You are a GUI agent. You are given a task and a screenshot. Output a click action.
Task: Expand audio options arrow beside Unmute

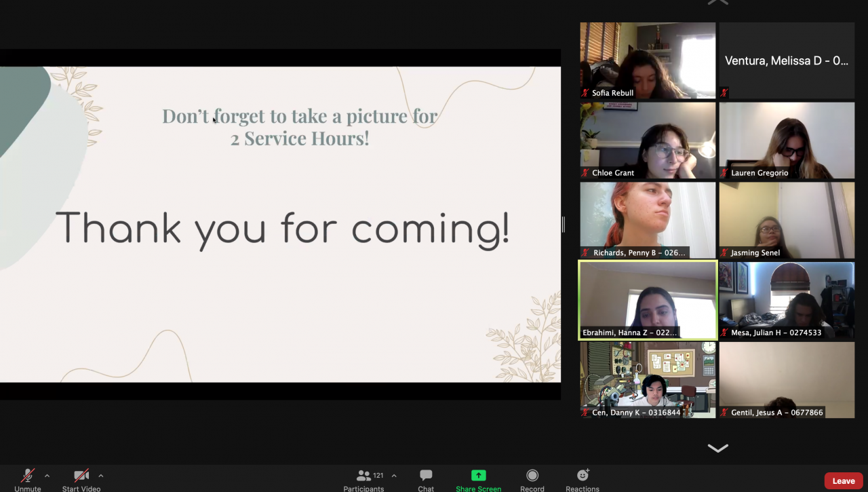pyautogui.click(x=47, y=476)
